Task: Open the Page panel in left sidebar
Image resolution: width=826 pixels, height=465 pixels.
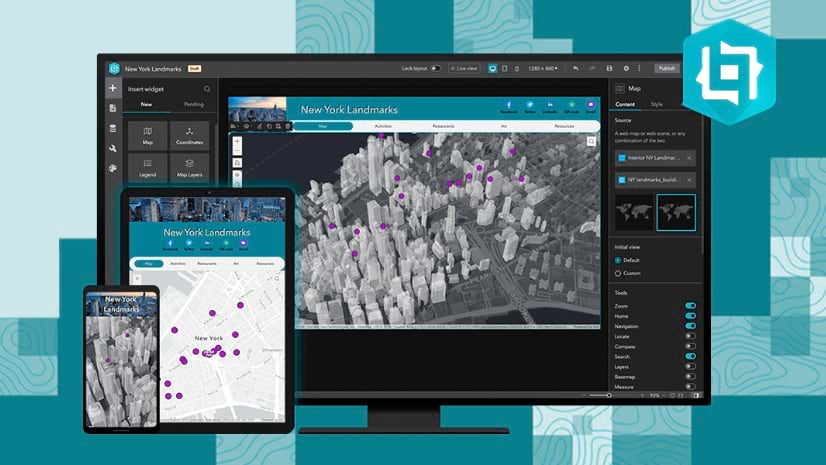Action: [113, 108]
